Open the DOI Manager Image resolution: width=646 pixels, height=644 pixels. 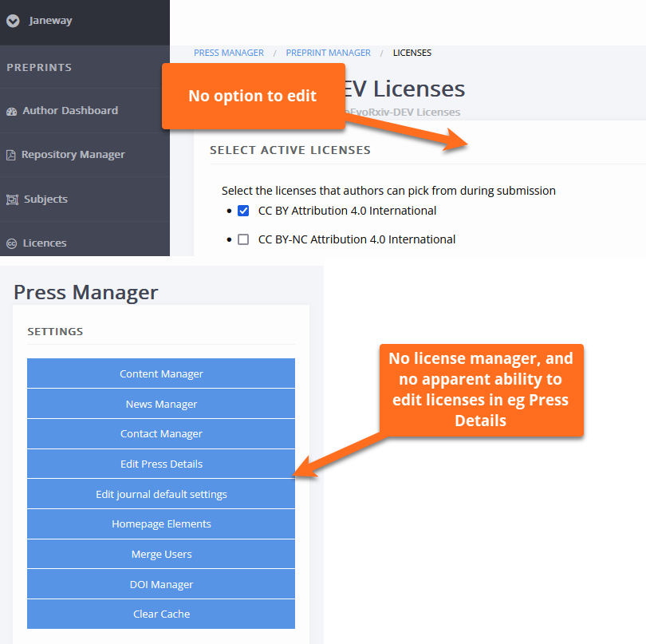[160, 584]
